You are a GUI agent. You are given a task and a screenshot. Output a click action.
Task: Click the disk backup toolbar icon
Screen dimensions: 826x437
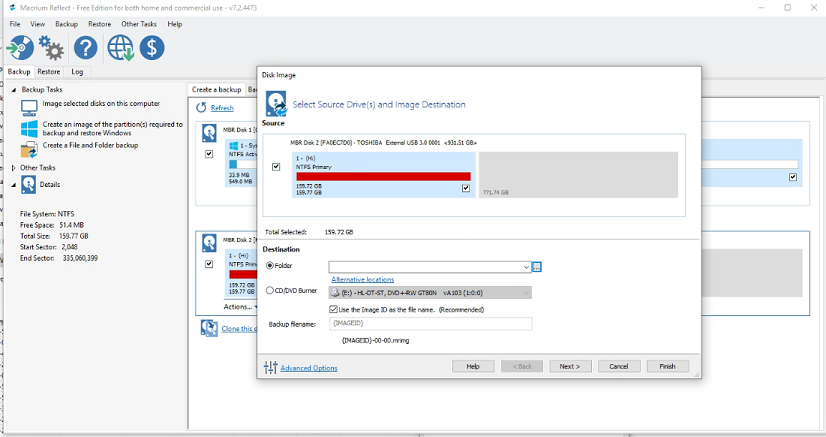pos(21,47)
